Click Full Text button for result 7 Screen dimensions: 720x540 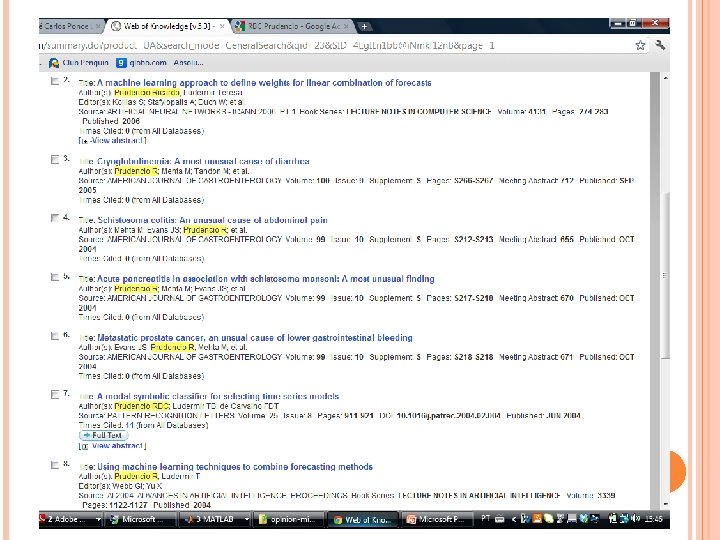pos(103,435)
